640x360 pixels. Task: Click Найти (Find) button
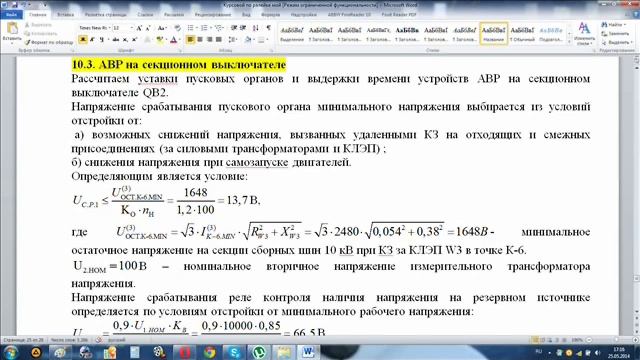coord(613,25)
